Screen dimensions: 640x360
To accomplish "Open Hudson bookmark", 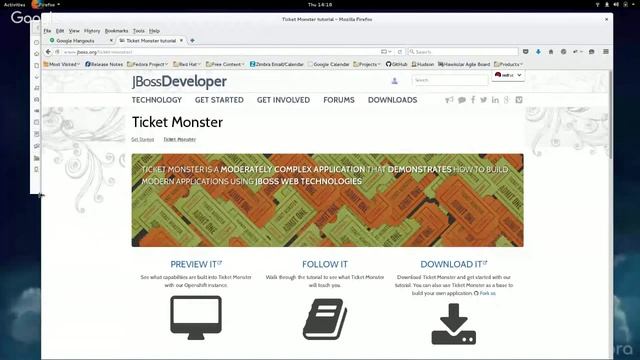I will [423, 64].
